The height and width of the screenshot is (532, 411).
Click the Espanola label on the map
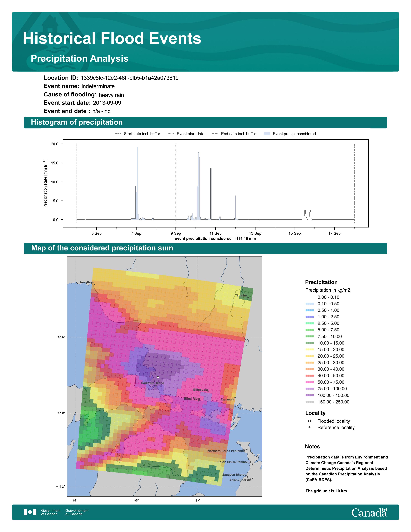pyautogui.click(x=227, y=399)
